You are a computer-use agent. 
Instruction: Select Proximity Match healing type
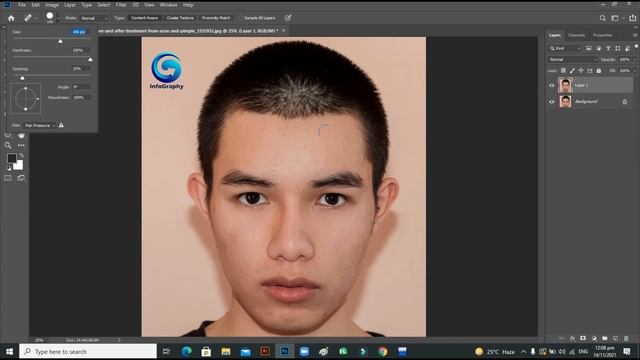(216, 18)
